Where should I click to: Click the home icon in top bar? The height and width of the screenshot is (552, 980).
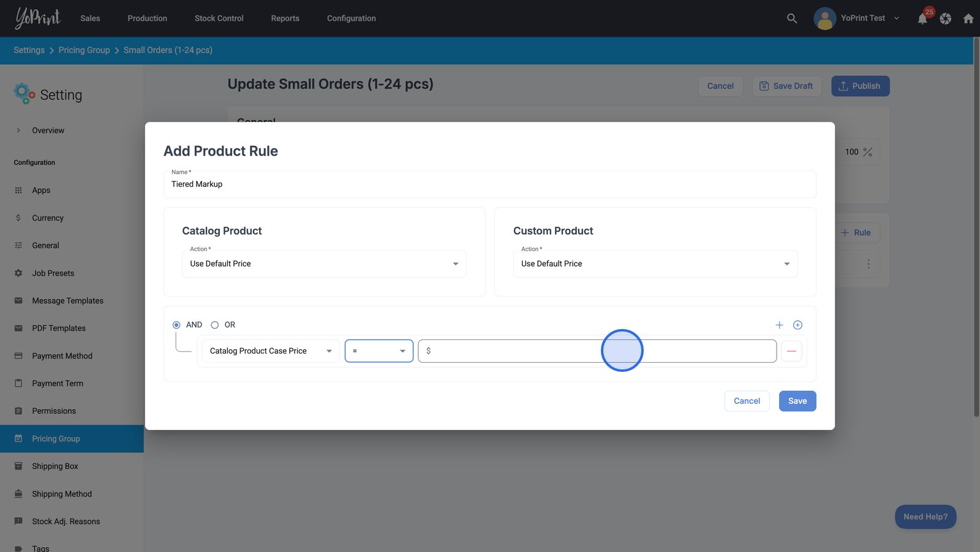click(968, 19)
